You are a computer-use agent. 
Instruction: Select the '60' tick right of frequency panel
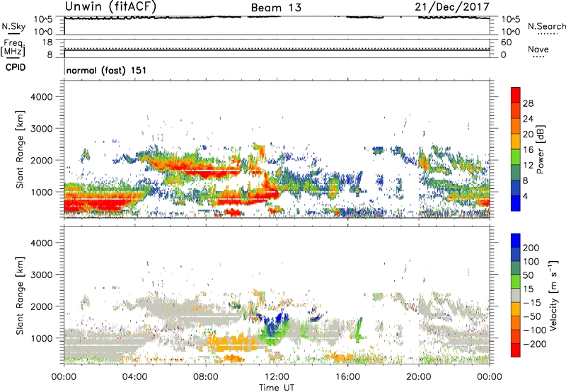507,42
